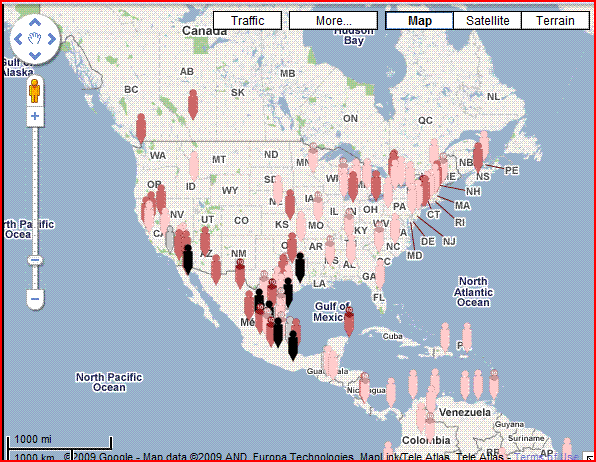Pan the map up with arrow
Viewport: 596px width, 462px height.
(x=35, y=22)
